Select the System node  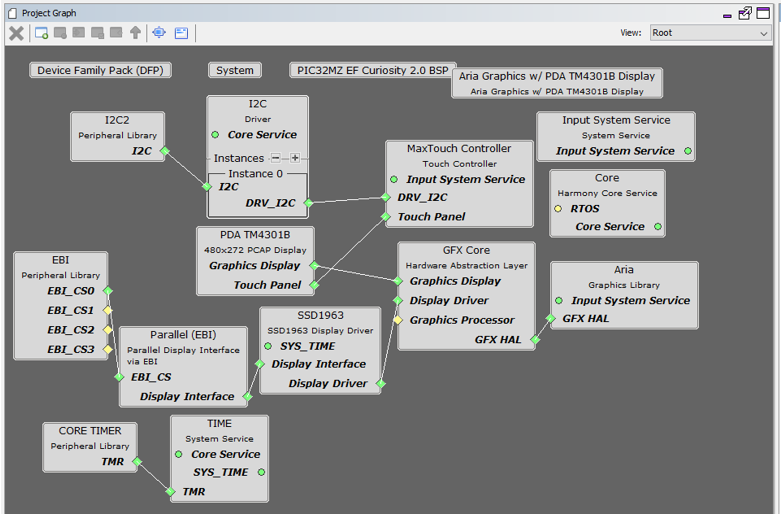(x=235, y=70)
